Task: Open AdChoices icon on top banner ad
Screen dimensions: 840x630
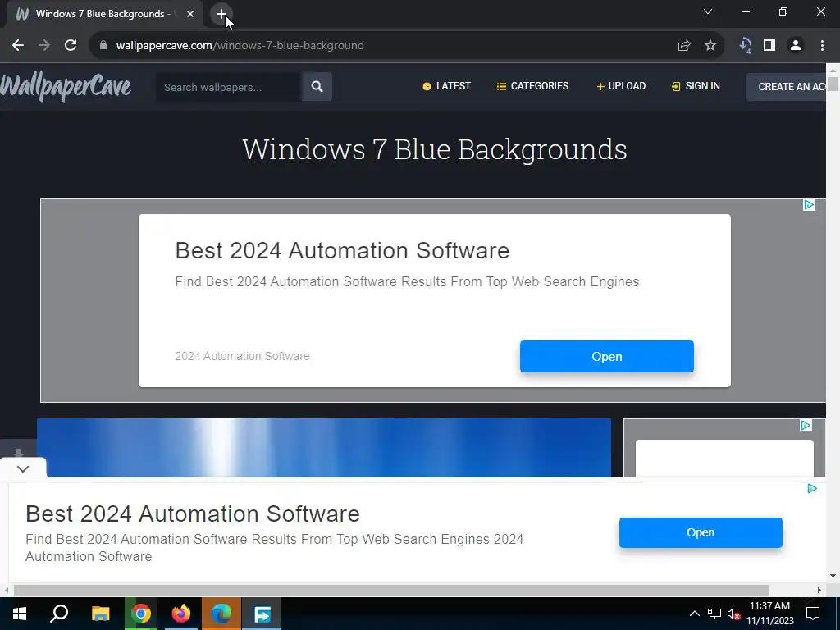Action: [x=809, y=204]
